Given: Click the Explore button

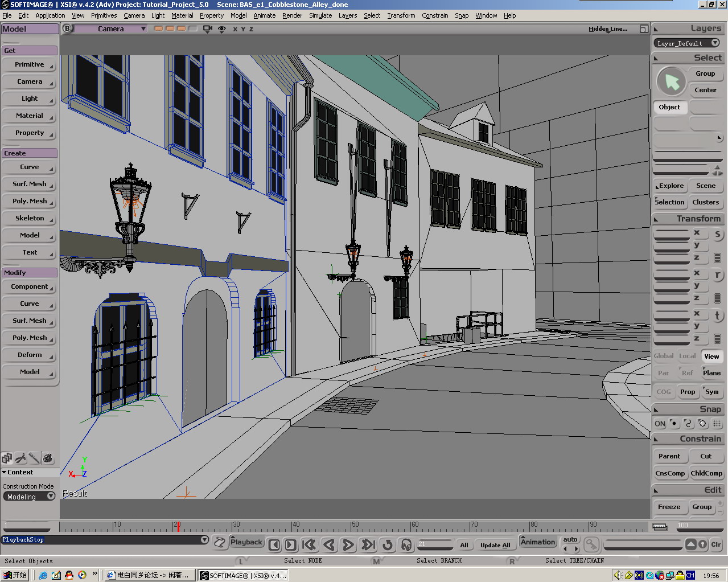Looking at the screenshot, I should tap(671, 186).
